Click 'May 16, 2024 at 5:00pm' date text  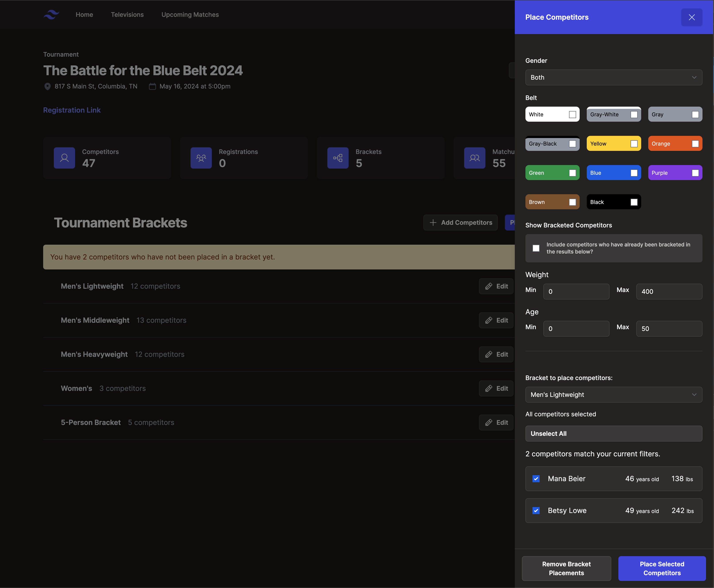pyautogui.click(x=195, y=86)
